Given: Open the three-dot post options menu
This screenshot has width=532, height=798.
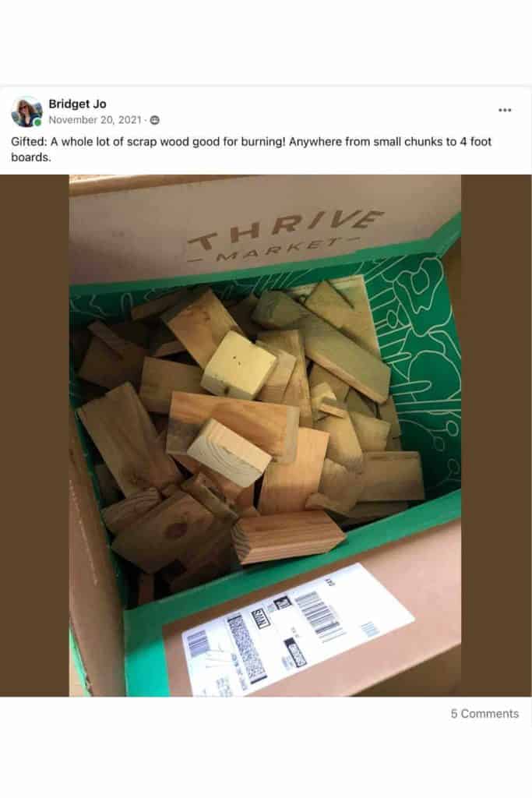Looking at the screenshot, I should (505, 110).
